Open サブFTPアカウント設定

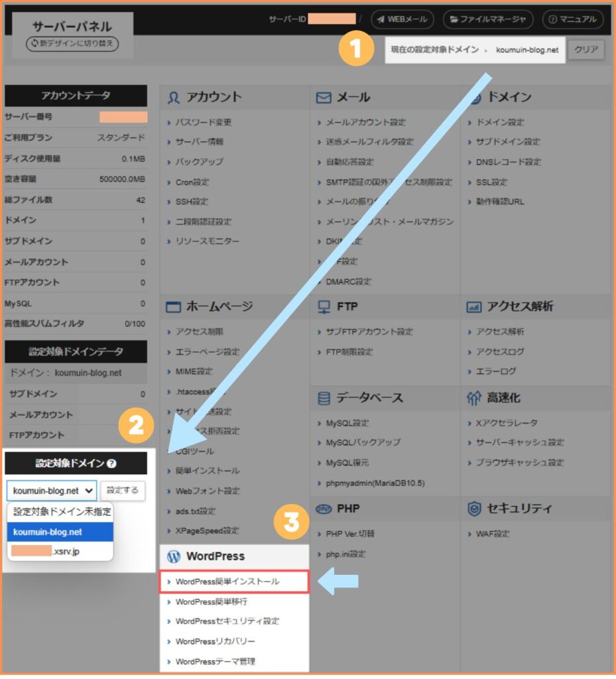click(369, 332)
